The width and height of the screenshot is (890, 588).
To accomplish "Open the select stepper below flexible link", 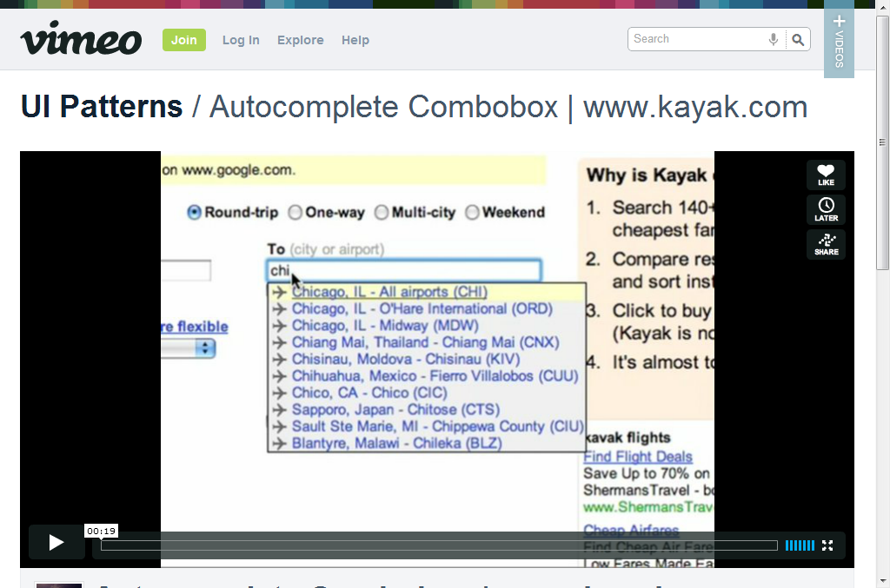I will coord(205,347).
